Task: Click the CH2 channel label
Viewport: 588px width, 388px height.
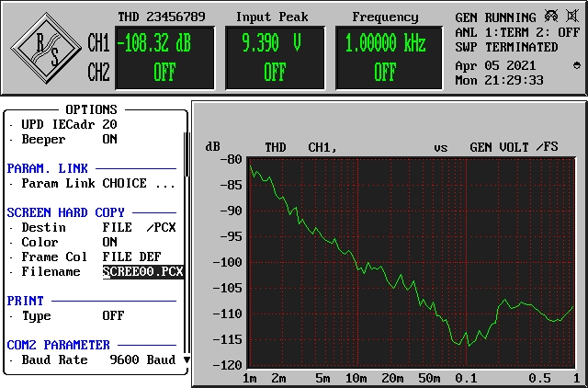Action: [x=98, y=72]
